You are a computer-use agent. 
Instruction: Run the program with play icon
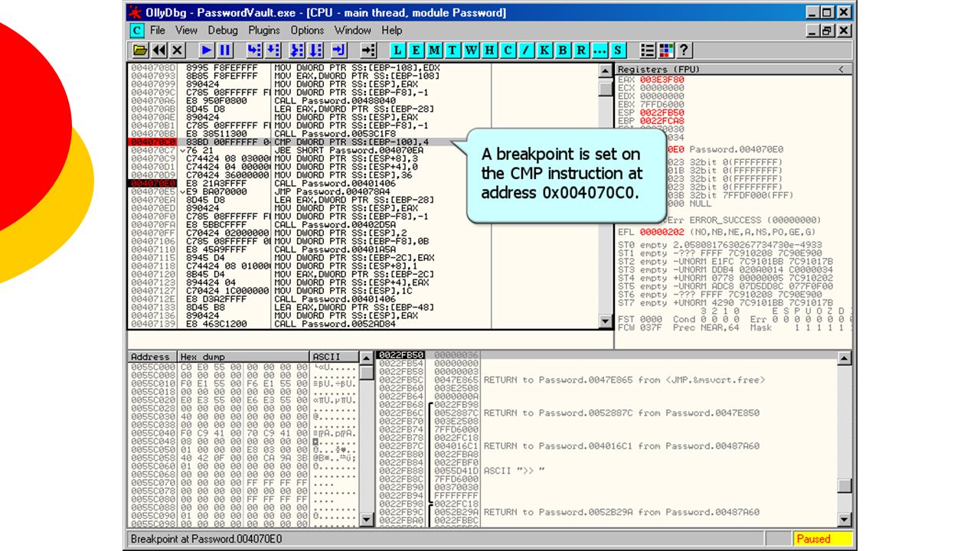click(x=207, y=51)
